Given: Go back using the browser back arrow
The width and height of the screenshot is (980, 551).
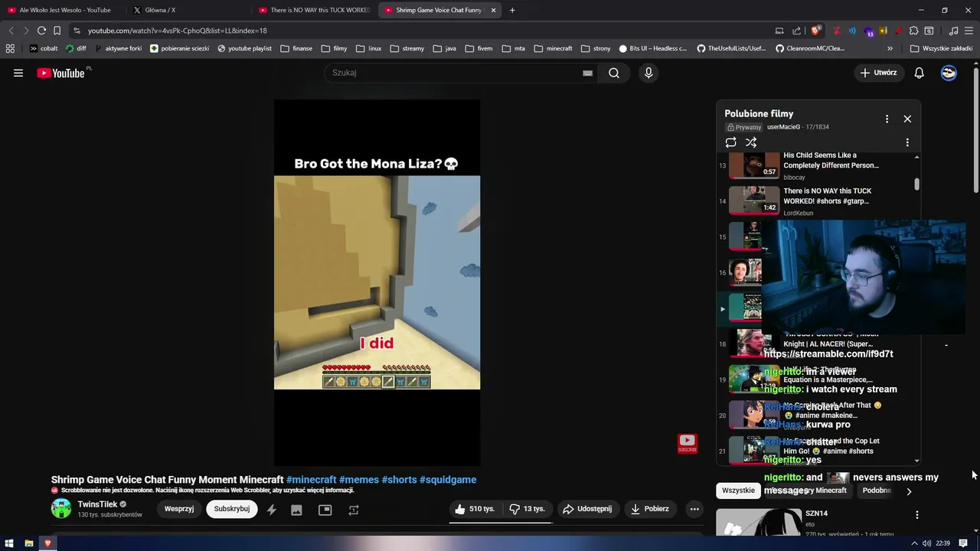Looking at the screenshot, I should [11, 31].
